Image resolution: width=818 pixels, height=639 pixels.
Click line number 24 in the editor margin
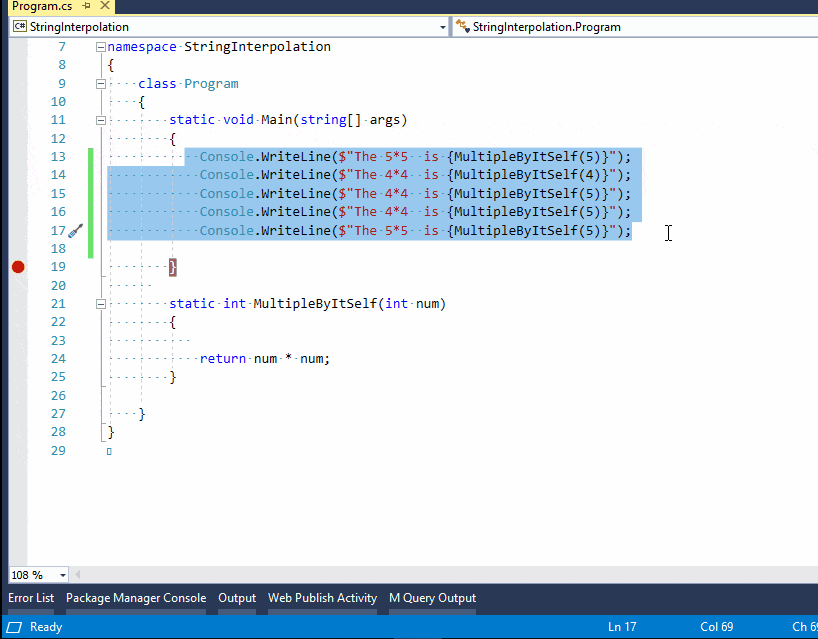tap(57, 358)
